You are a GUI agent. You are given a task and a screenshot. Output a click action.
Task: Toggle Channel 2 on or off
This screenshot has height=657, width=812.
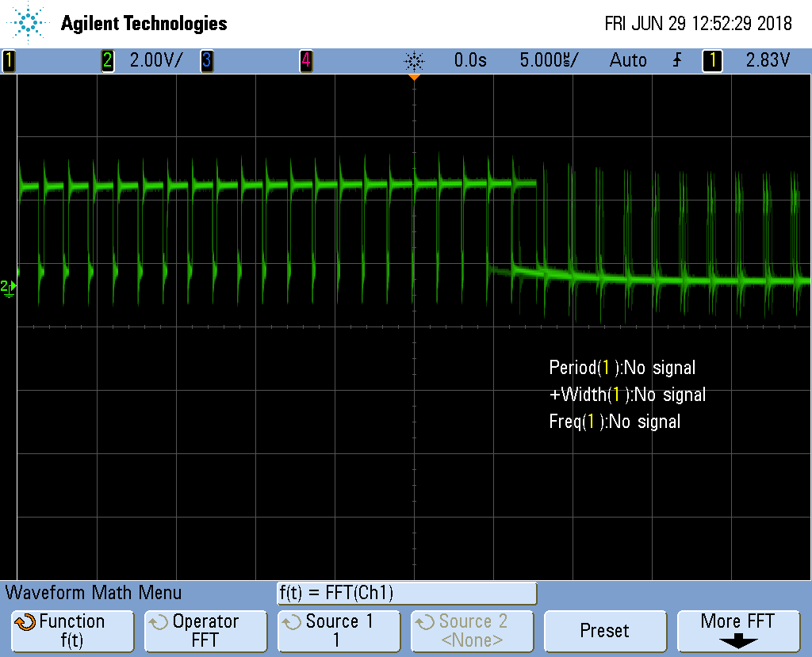108,61
